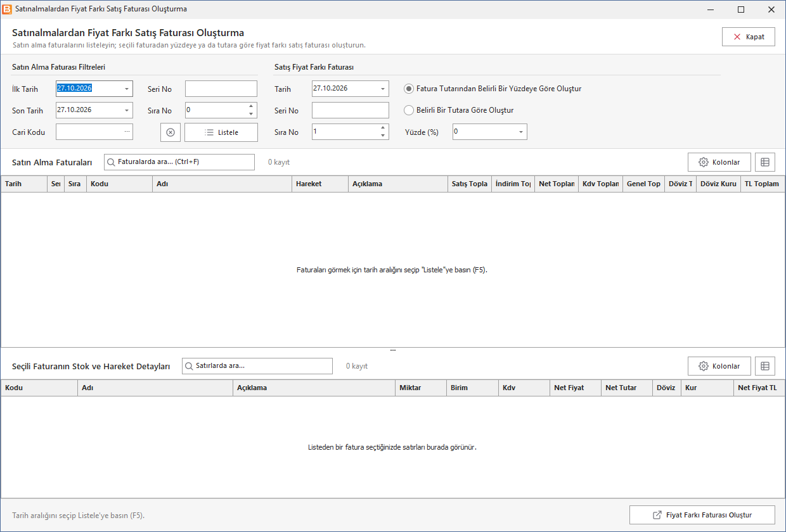Sort invoices by Tarih column header
The width and height of the screenshot is (786, 532).
(24, 184)
